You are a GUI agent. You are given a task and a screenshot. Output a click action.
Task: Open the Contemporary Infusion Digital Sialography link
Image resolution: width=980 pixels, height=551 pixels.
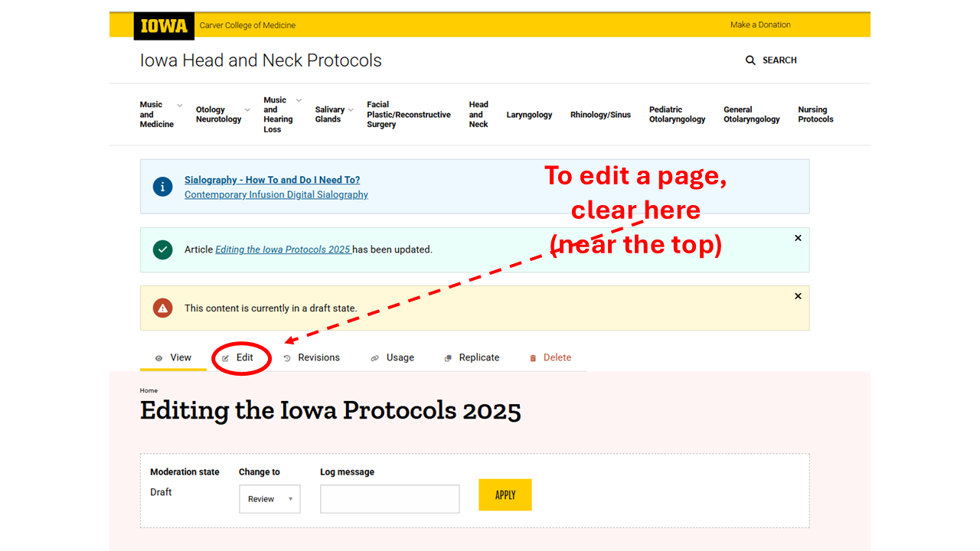[276, 194]
